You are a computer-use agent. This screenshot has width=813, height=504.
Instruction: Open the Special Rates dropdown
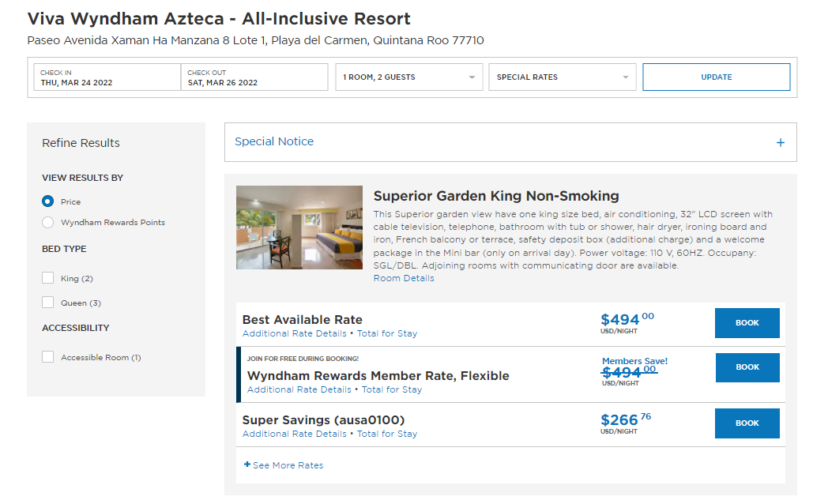pos(561,77)
